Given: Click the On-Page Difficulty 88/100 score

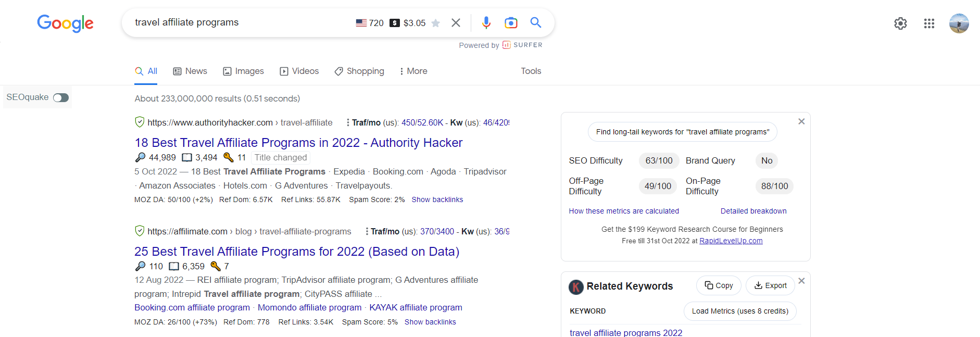Looking at the screenshot, I should pyautogui.click(x=774, y=186).
